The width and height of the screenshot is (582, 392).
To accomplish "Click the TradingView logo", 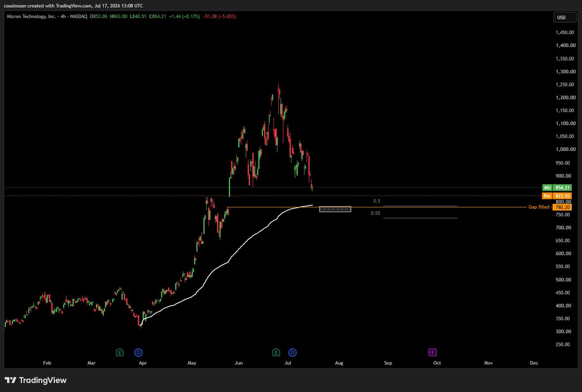I will point(35,380).
